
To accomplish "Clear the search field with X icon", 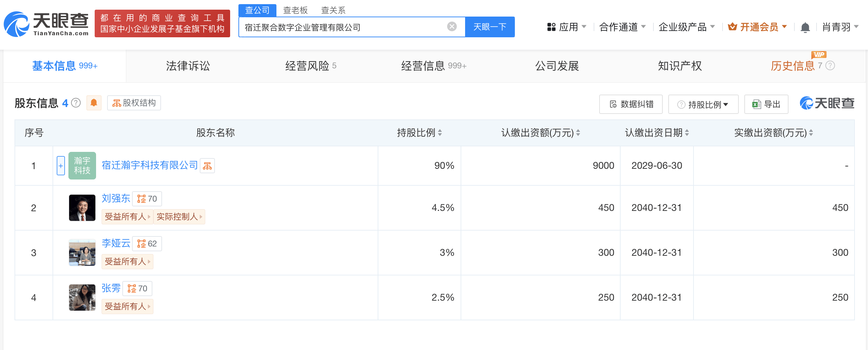I will 452,27.
